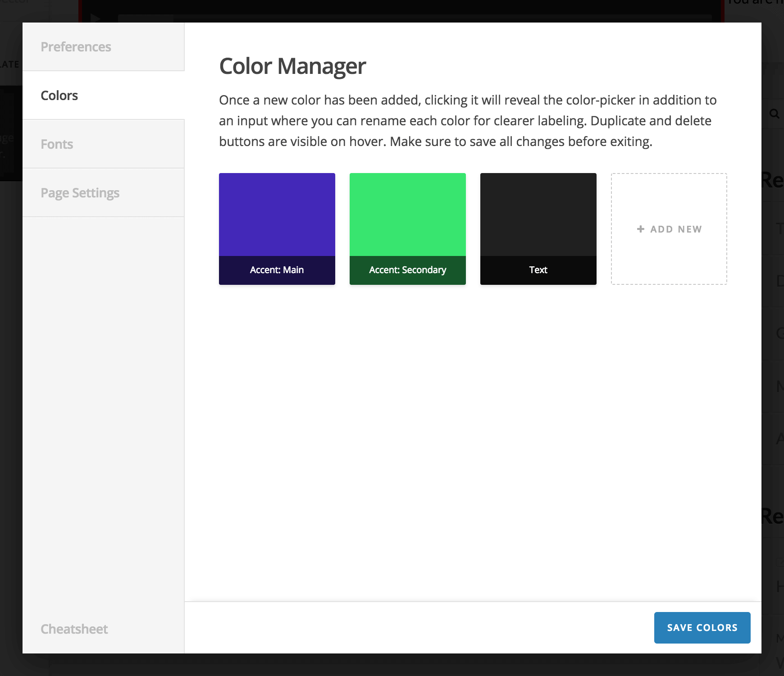Click the video progress bar above the modal
Screen dimensions: 784x676
tap(415, 18)
